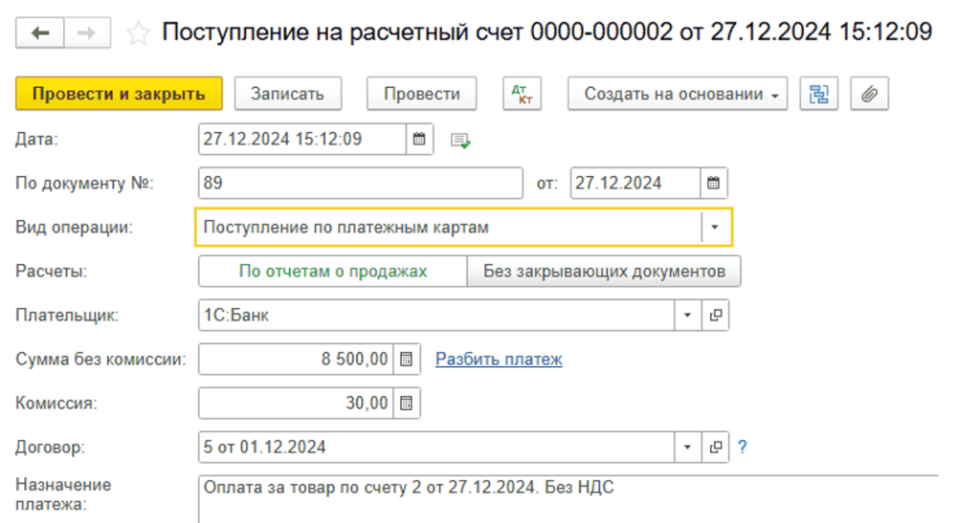
Task: Open calculator for Сумма без комиссии
Action: point(407,360)
